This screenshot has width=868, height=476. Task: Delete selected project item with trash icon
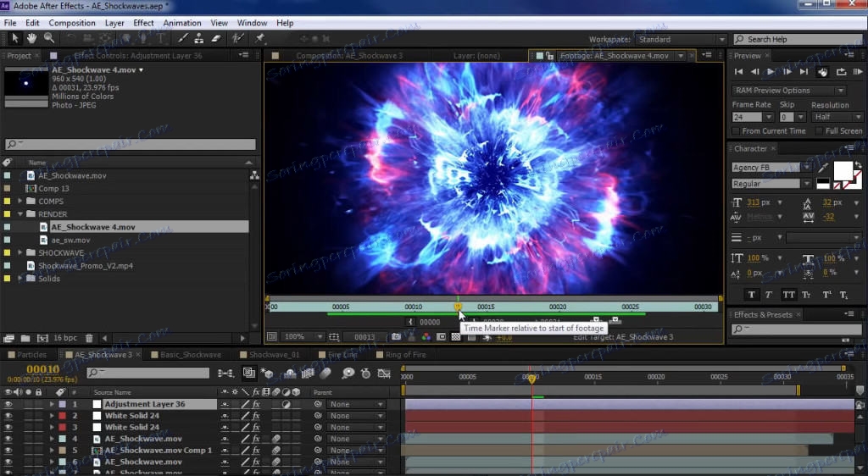click(89, 339)
